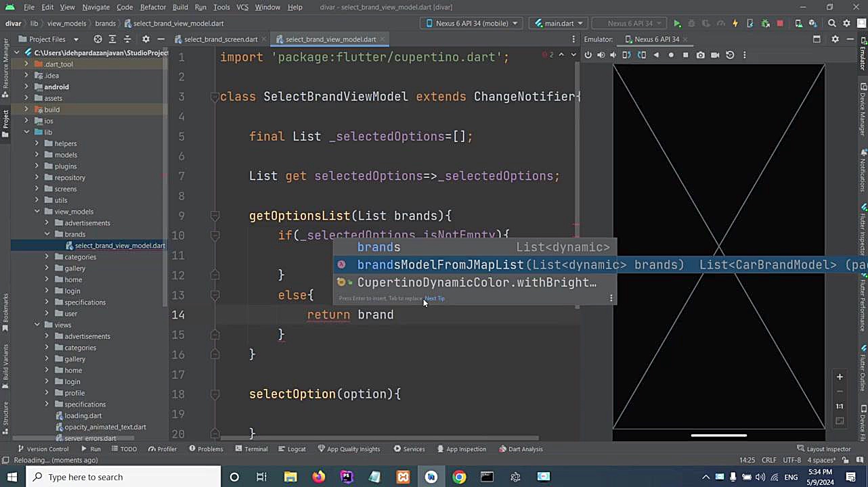
Task: Open Emulator panel settings gear
Action: [x=835, y=39]
